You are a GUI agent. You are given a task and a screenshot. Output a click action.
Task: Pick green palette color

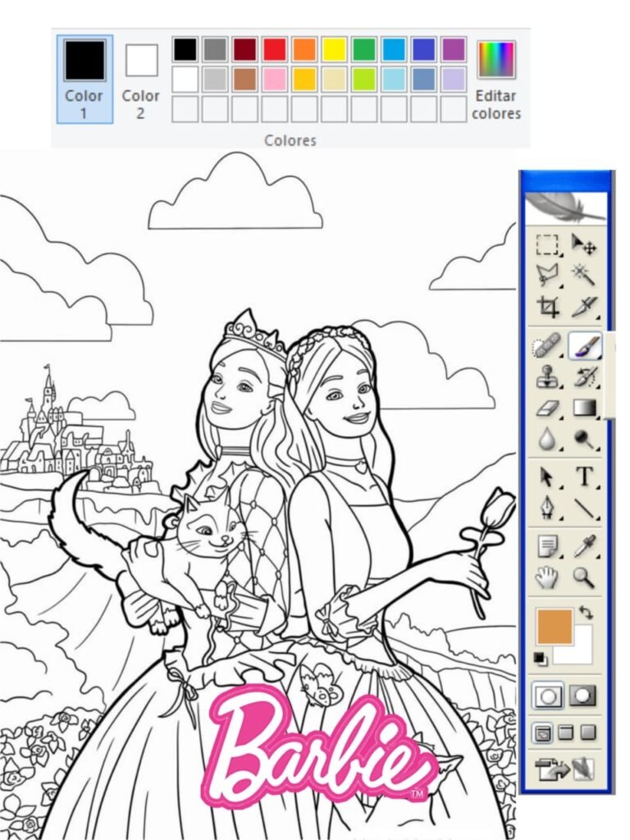pyautogui.click(x=364, y=49)
